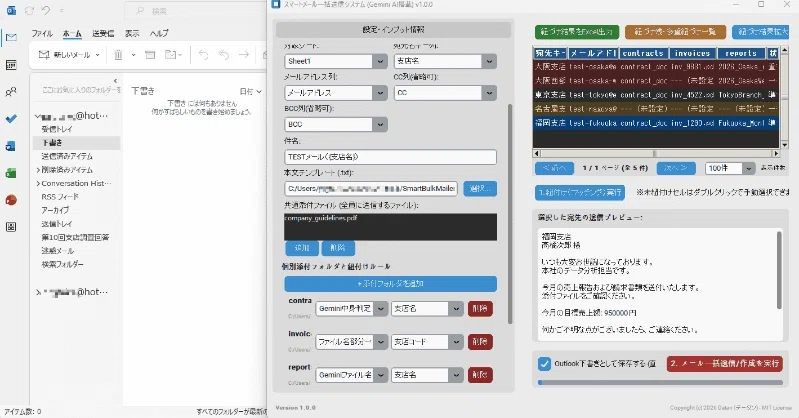
Task: Click the 追加 button under shared attachments
Action: point(302,248)
